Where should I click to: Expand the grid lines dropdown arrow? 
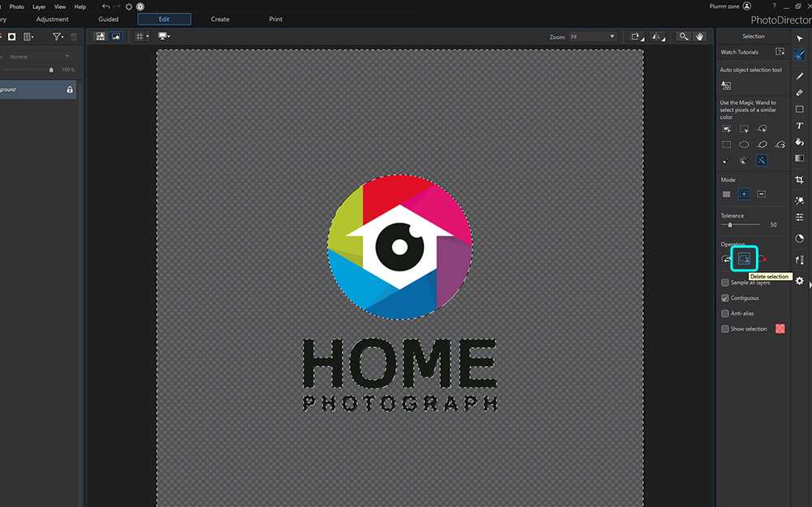(148, 37)
